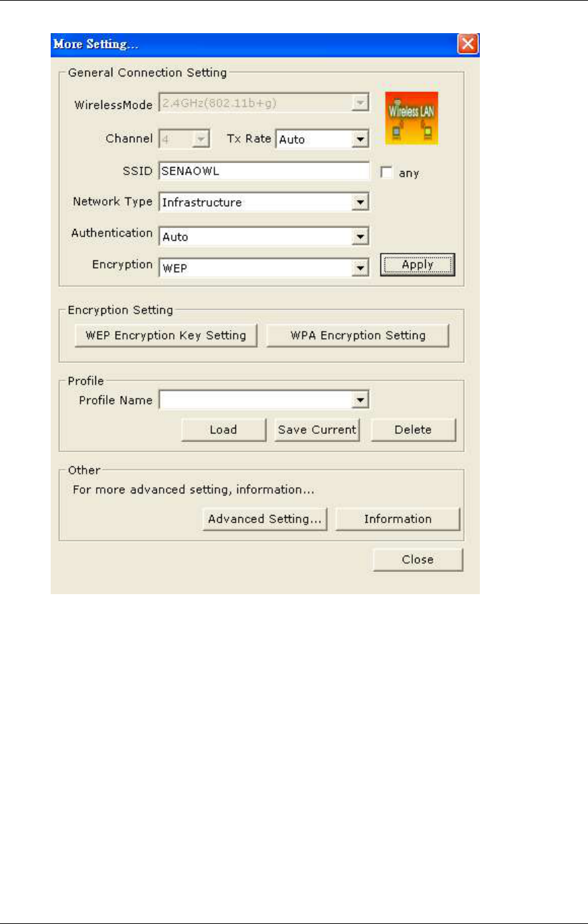Image resolution: width=588 pixels, height=924 pixels.
Task: Click the Information button
Action: coord(397,519)
